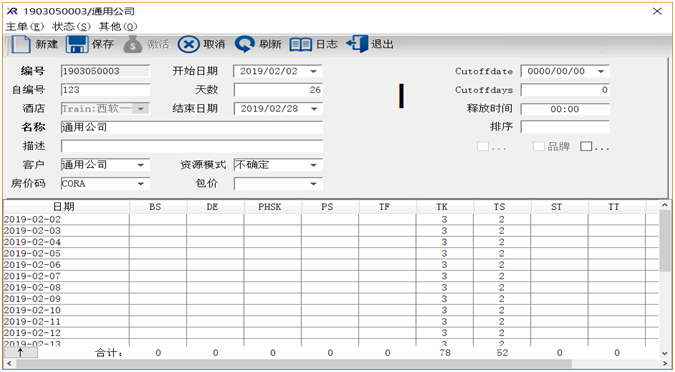Screen dimensions: 675x372
Task: Click the 编号 field showing 1903050003
Action: point(105,71)
